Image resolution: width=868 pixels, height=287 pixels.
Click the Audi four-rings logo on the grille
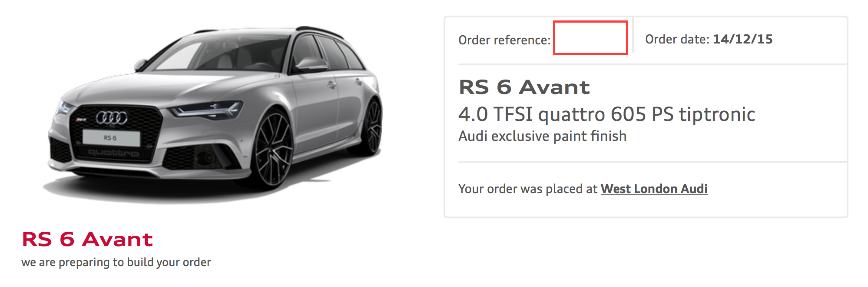112,117
